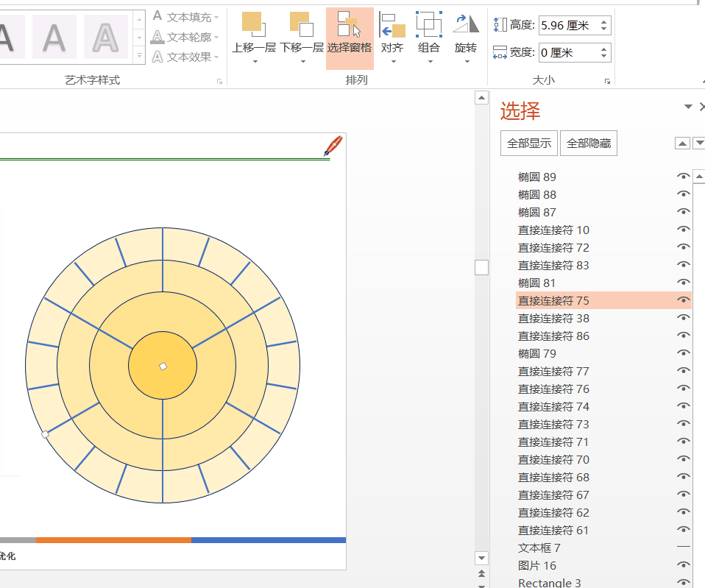
Task: Open the Bring Forward dropdown arrow
Action: (255, 62)
